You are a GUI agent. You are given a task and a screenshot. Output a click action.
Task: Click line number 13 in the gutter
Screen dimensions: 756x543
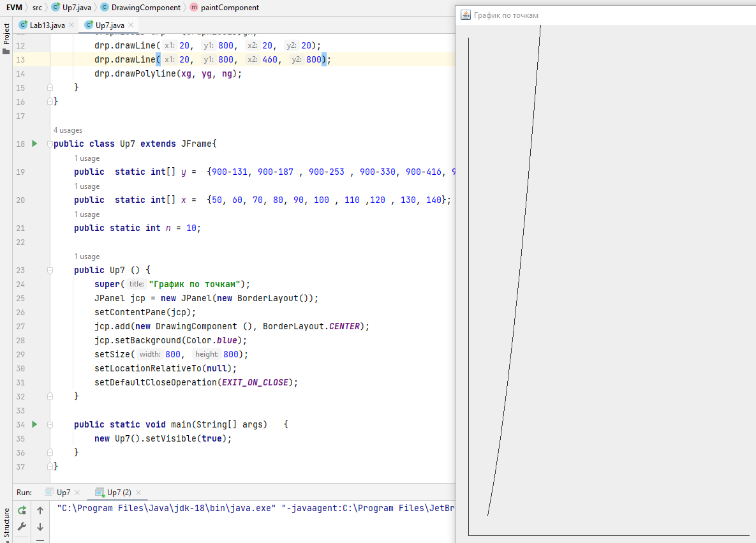click(x=20, y=59)
